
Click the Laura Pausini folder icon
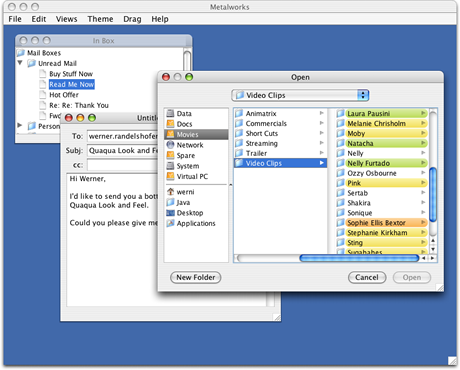tap(340, 113)
